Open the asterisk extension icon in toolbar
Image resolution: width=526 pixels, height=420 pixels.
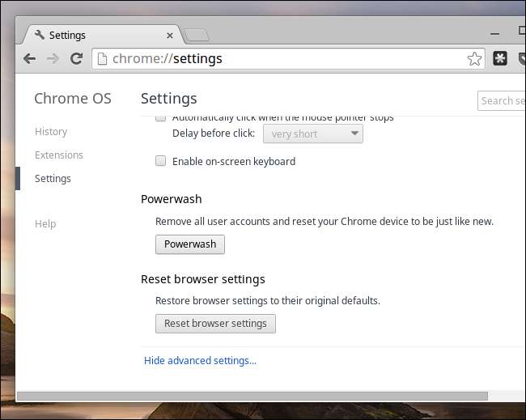(500, 58)
